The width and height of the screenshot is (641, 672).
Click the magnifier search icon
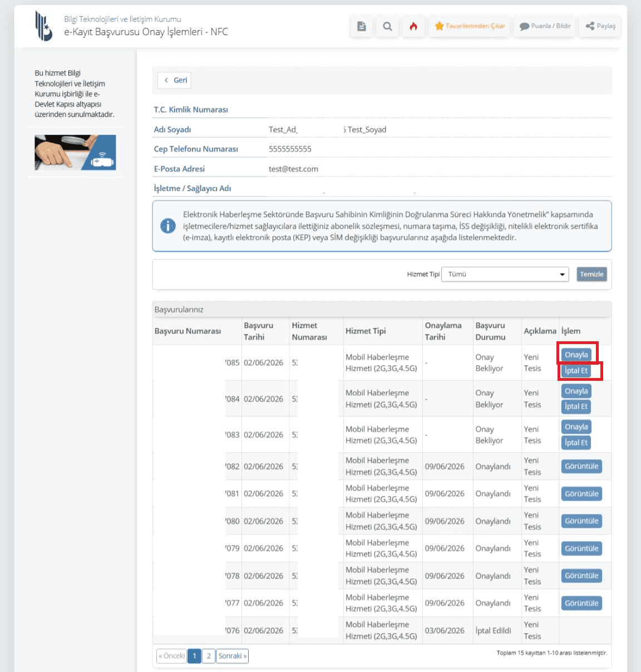pos(388,26)
